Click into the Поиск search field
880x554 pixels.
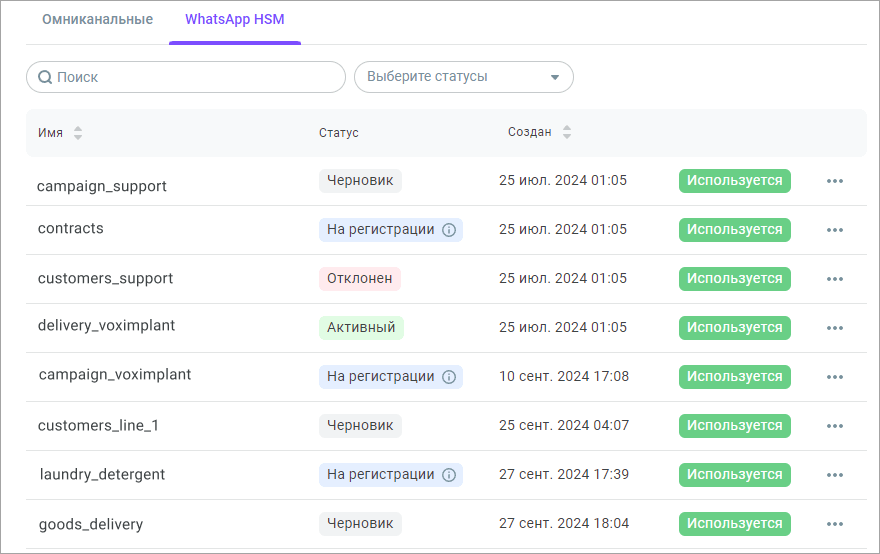(x=186, y=77)
